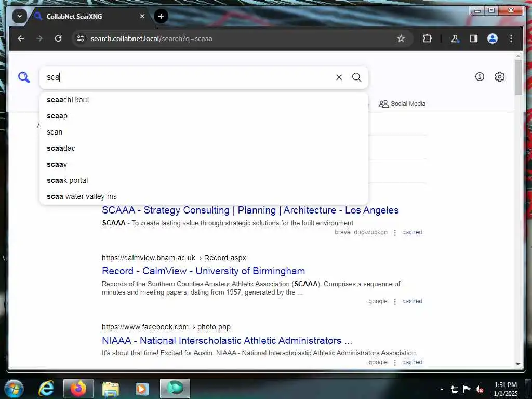Screen dimensions: 532x399
Task: Open the Extensions puzzle icon
Action: tap(427, 38)
